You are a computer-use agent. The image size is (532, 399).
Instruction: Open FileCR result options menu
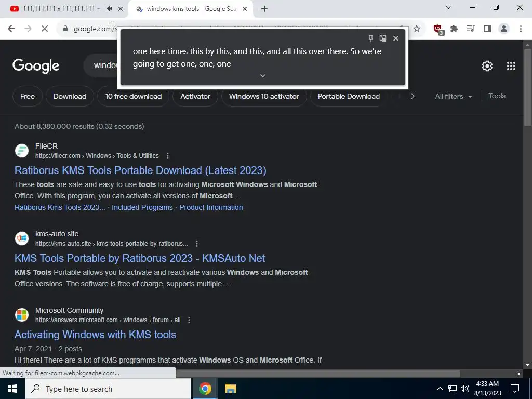tap(168, 156)
